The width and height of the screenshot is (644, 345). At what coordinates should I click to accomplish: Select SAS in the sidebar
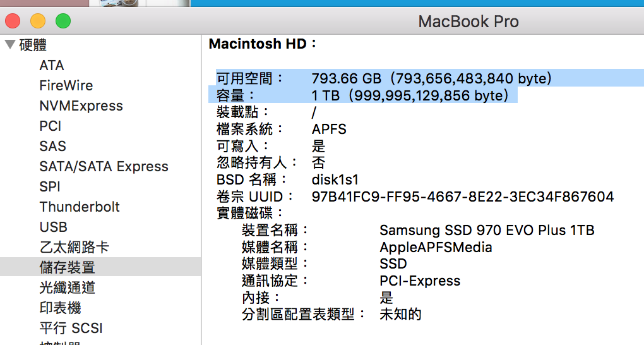pos(52,146)
